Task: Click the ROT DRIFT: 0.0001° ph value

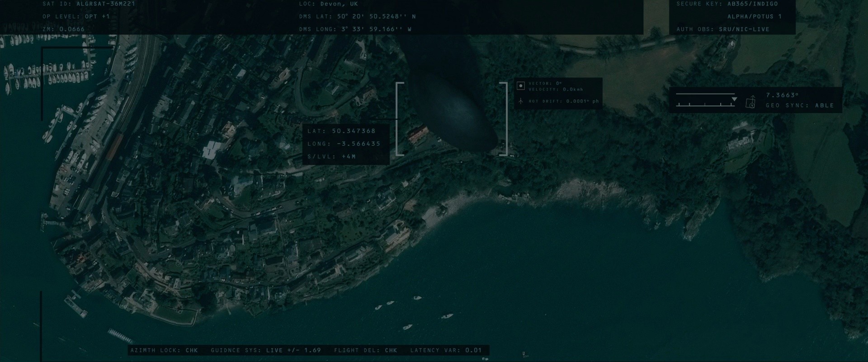Action: 564,101
